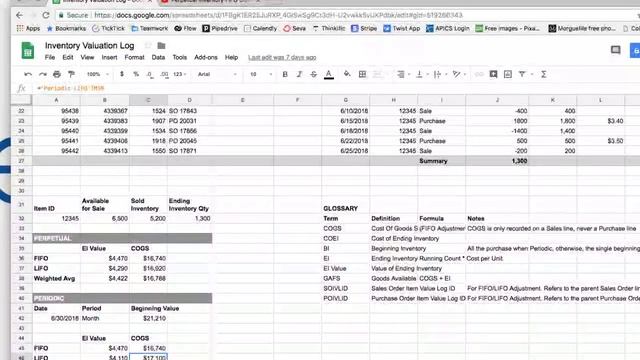Move document using the folder icon
Screen dimensions: 640x360
[x=161, y=45]
